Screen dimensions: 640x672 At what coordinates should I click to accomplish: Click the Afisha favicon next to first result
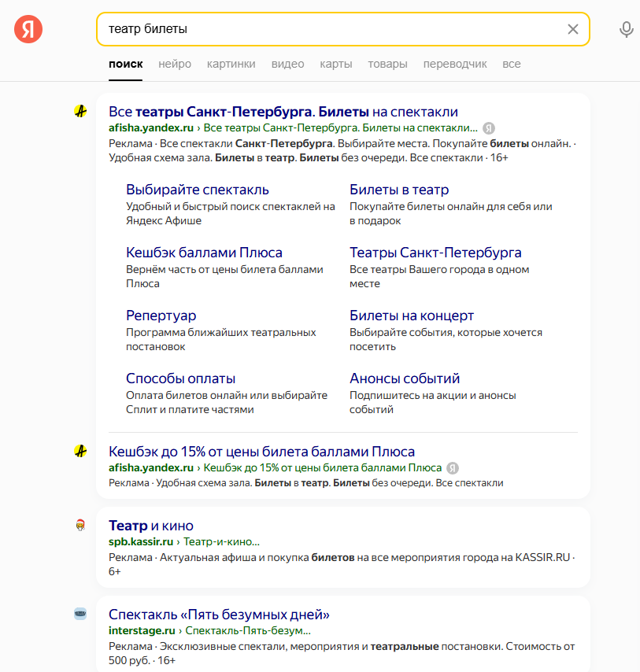pyautogui.click(x=80, y=112)
